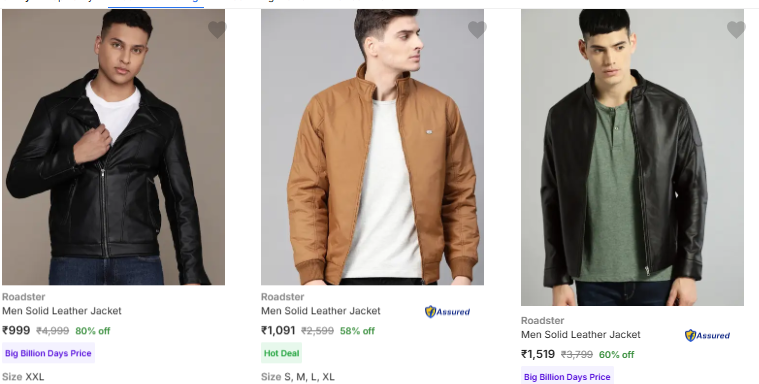
Task: Click the green Hot Deal badge
Action: tap(281, 353)
